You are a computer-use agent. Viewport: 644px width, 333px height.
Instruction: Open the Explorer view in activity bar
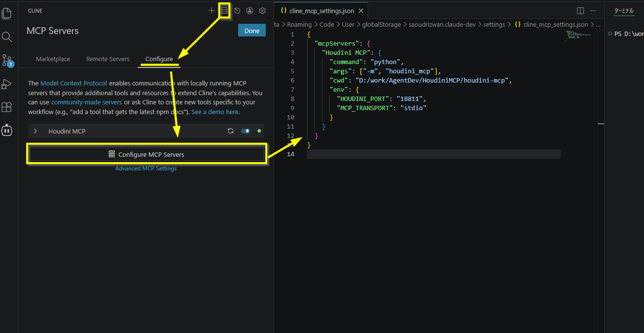pos(7,14)
